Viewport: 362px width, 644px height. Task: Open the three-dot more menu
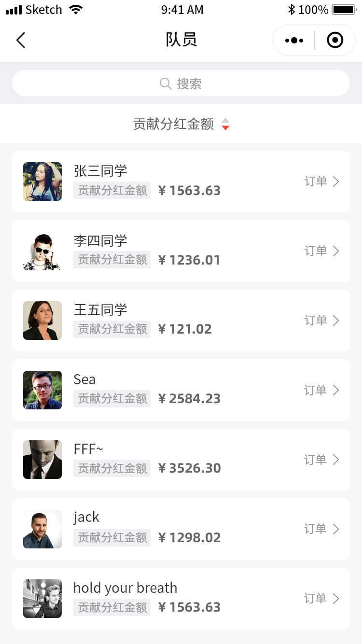pos(294,41)
